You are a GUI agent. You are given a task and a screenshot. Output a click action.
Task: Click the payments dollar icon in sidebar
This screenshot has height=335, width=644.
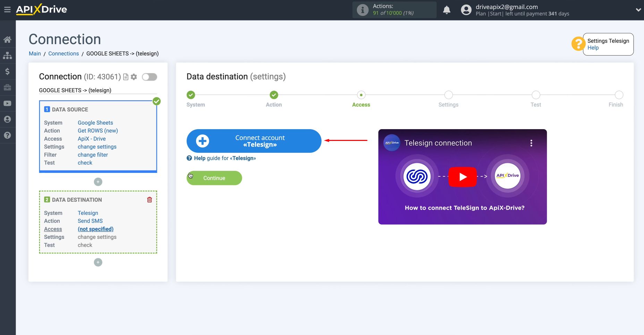pos(8,72)
